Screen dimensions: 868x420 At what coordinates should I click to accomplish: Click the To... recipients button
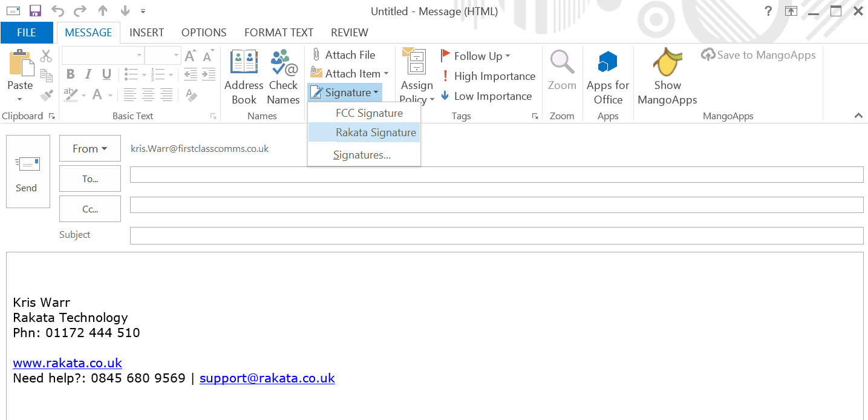pyautogui.click(x=90, y=179)
